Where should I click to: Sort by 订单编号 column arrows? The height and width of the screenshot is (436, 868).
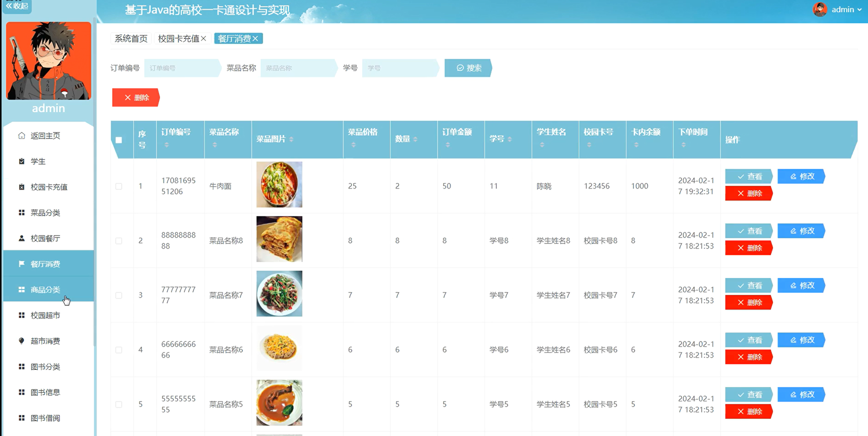166,145
